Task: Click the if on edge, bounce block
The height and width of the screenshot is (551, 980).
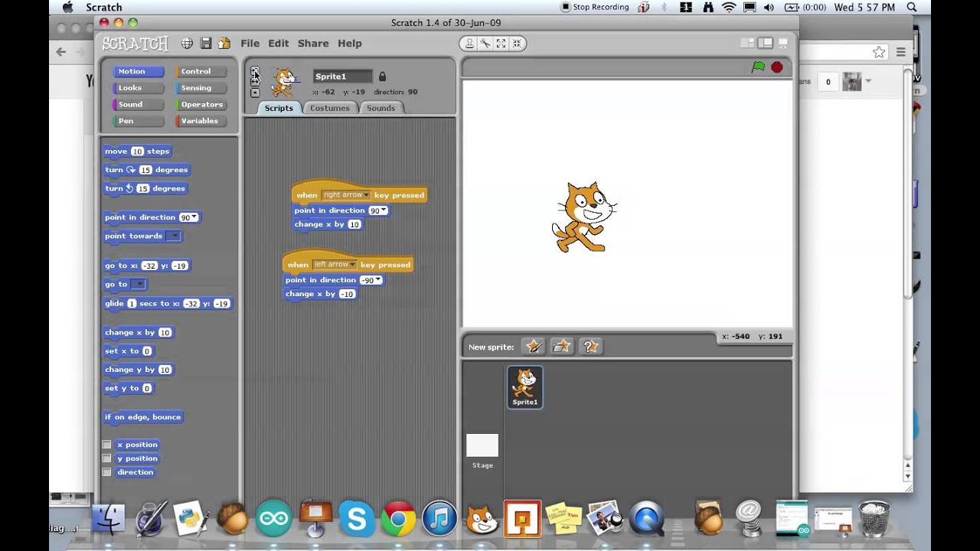Action: click(143, 417)
